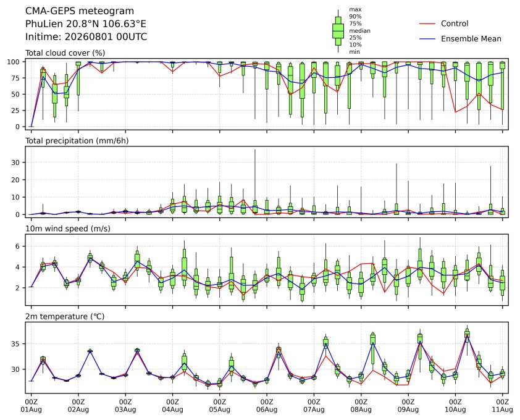Click the 00Z 06Aug axis label
This screenshot has width=520, height=420.
tap(267, 406)
